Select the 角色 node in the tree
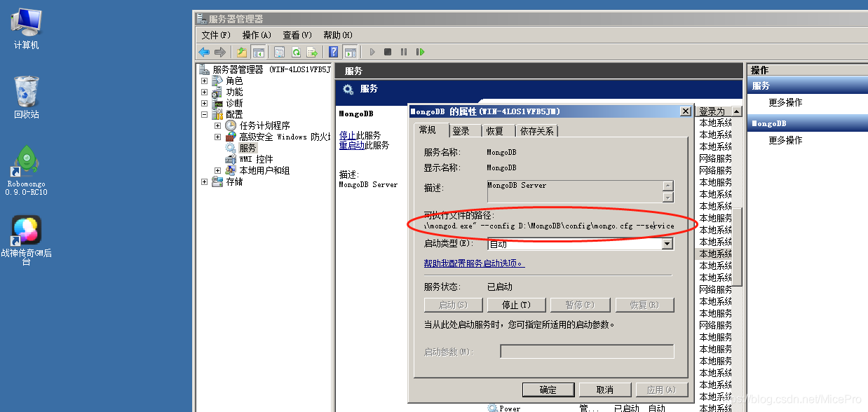 pos(234,81)
